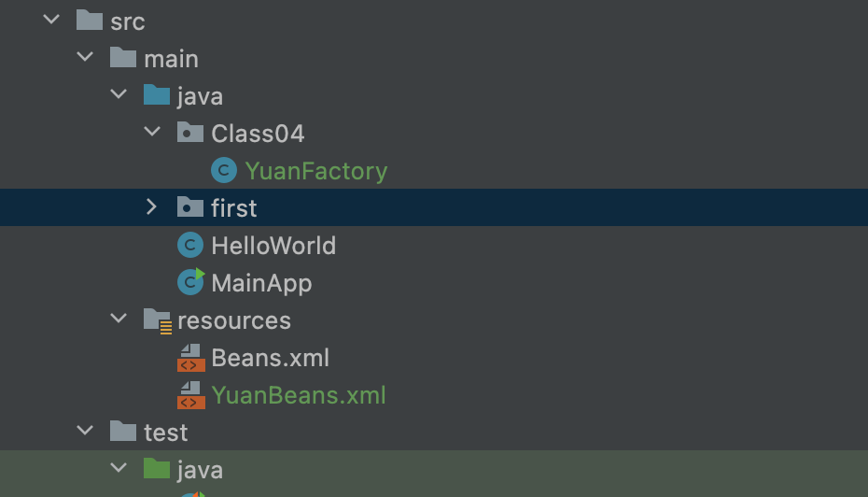The width and height of the screenshot is (868, 497).
Task: Click the YuanBeans.xml file icon
Action: 191,394
